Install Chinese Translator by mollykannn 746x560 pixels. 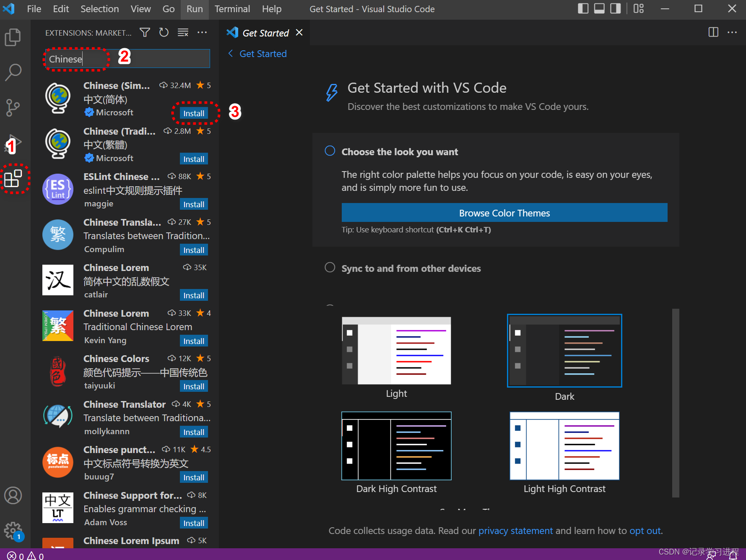[x=194, y=432]
